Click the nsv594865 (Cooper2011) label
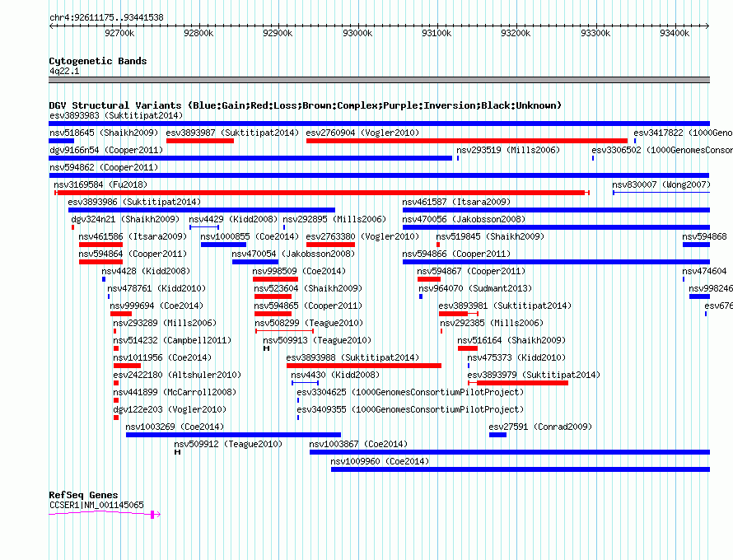 [309, 306]
